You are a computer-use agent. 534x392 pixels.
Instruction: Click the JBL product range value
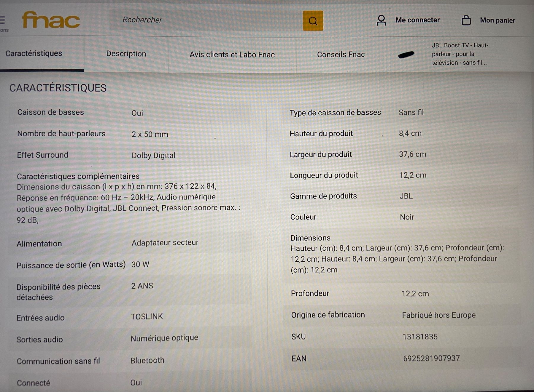[x=406, y=196]
